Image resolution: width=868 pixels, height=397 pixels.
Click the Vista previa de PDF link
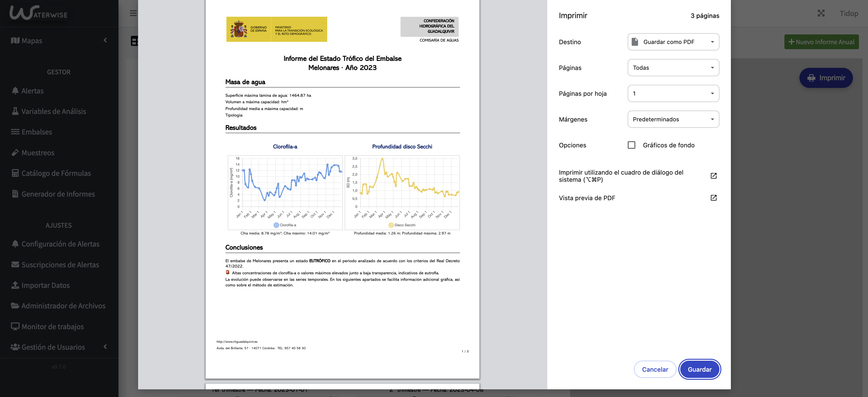(x=587, y=198)
